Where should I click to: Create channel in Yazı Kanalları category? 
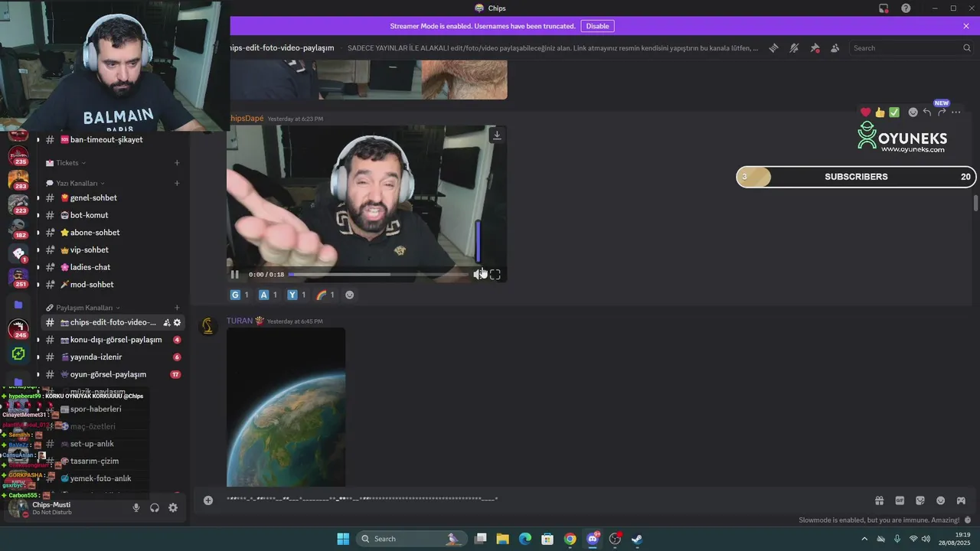177,184
